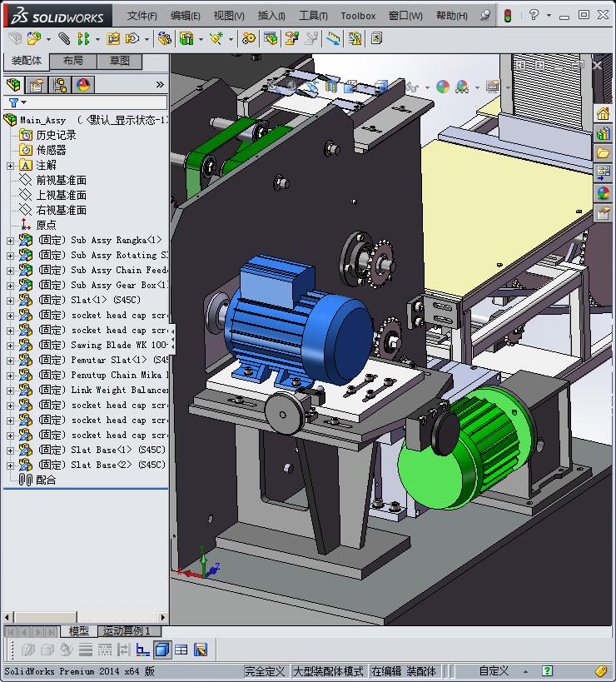The height and width of the screenshot is (682, 616).
Task: Toggle the Shaded blue cube display button
Action: pyautogui.click(x=162, y=650)
